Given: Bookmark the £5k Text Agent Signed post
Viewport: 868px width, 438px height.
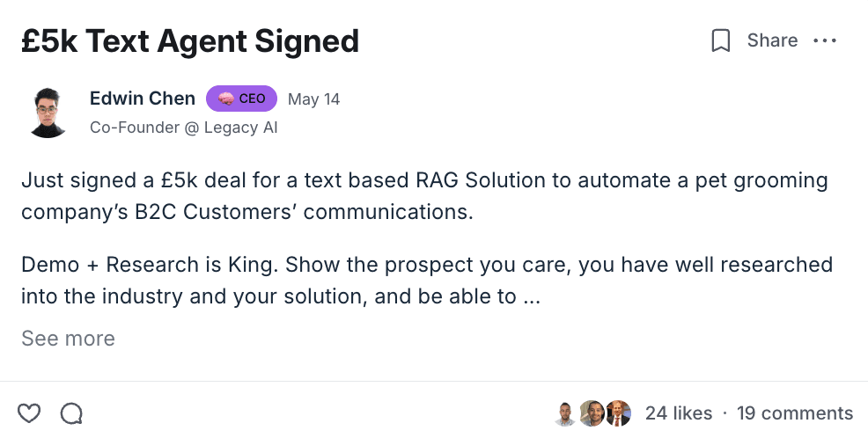Looking at the screenshot, I should click(x=720, y=41).
